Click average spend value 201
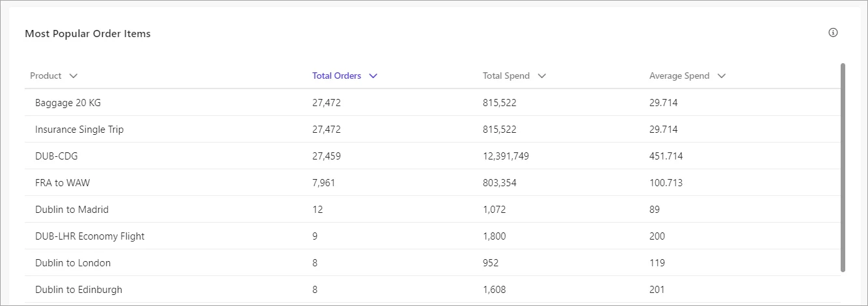This screenshot has width=868, height=306. tap(657, 290)
